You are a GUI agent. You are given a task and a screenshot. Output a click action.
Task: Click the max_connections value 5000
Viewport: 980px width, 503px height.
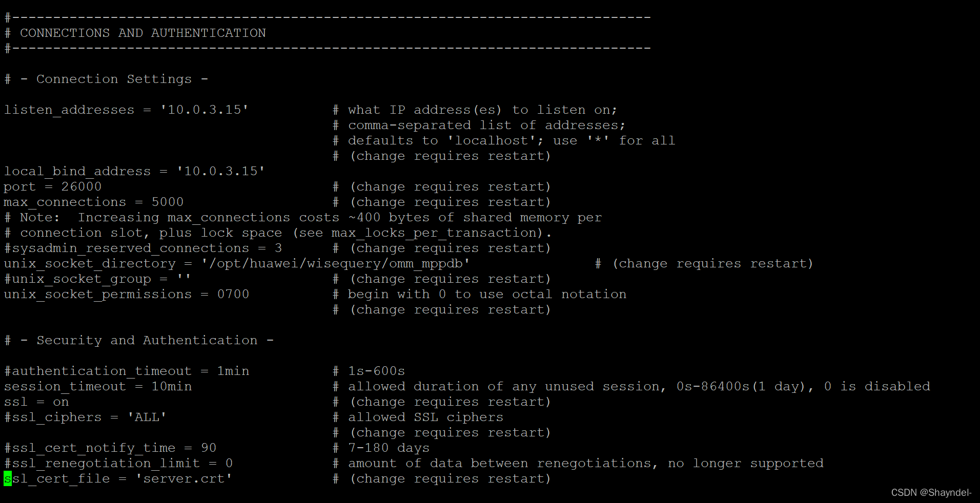167,202
